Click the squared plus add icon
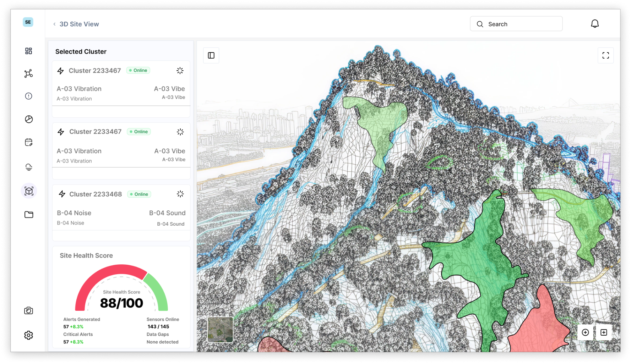 point(604,332)
